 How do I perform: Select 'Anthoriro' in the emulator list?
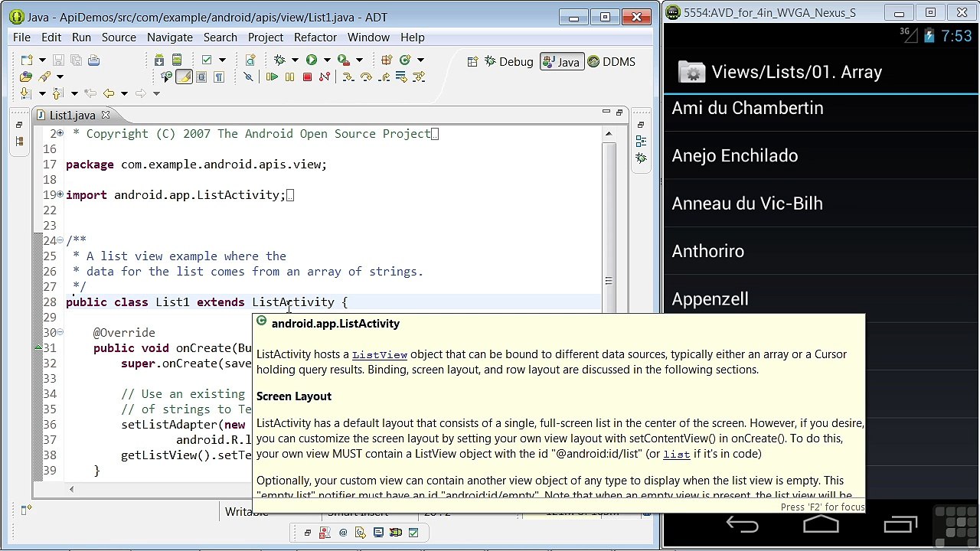(821, 251)
